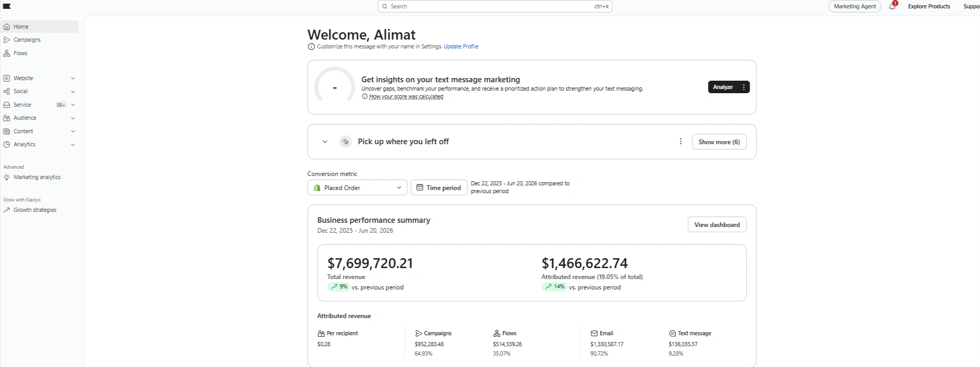This screenshot has height=367, width=980.
Task: Click the 14% attributed revenue change badge
Action: pos(554,287)
